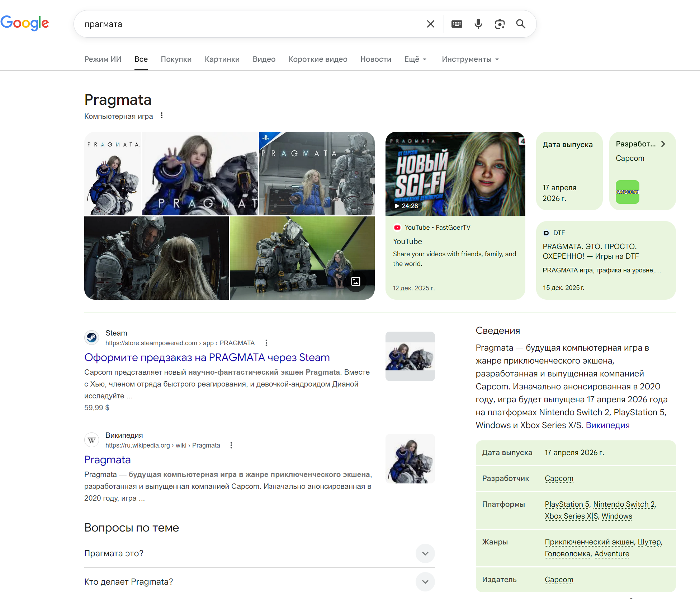Open the Steam result thumbnail

click(x=410, y=356)
